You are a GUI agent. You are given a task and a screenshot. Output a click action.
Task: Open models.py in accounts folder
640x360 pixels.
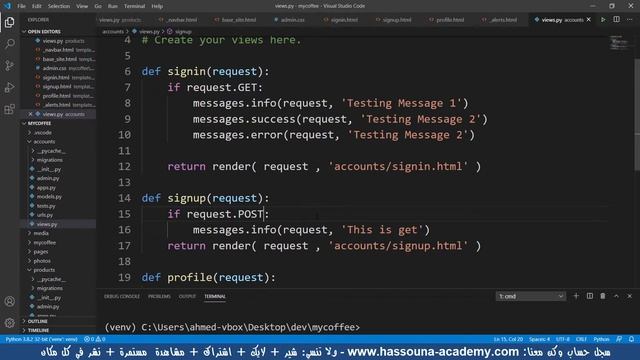tap(49, 197)
